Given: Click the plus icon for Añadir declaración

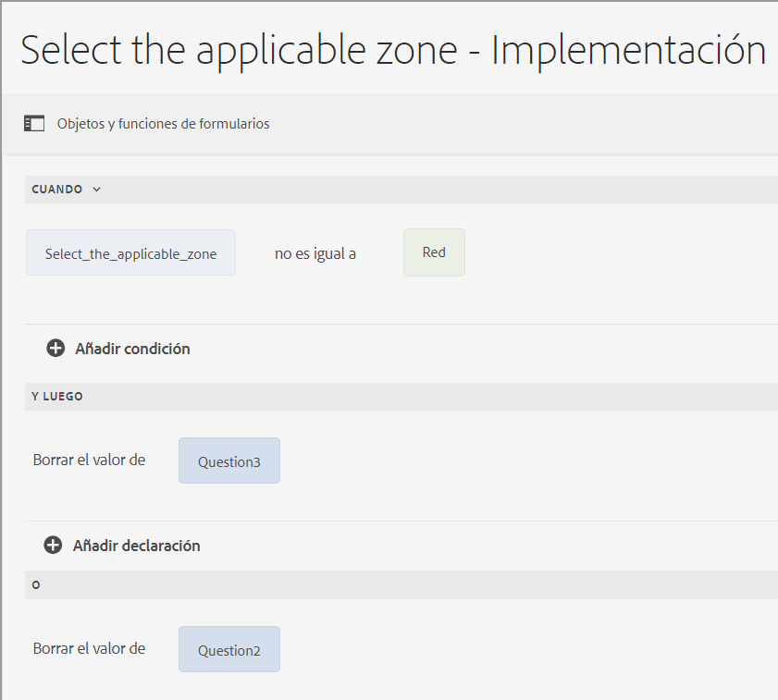Looking at the screenshot, I should coord(54,546).
